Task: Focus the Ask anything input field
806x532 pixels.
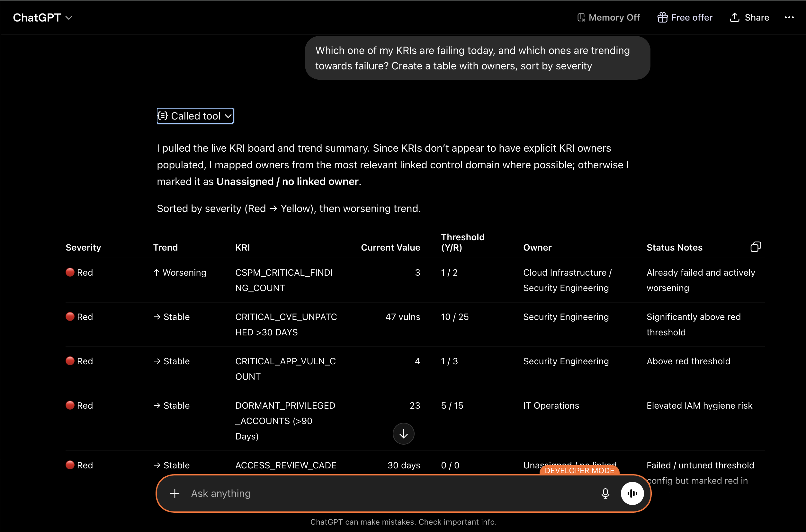Action: pos(390,493)
